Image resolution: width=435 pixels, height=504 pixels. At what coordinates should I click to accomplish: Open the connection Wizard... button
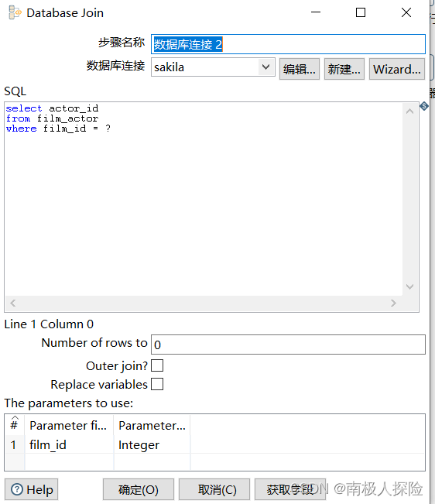pos(397,69)
